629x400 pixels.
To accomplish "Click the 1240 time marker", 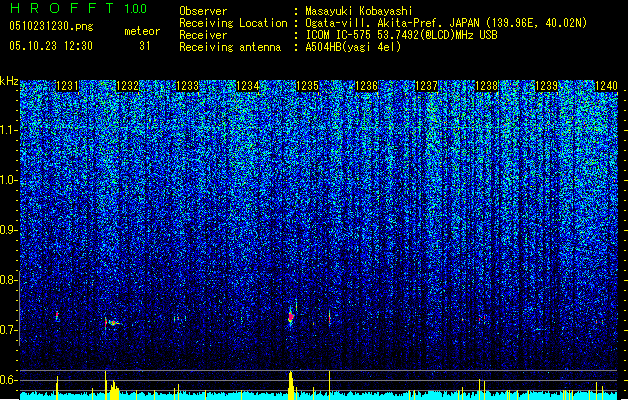I will click(606, 86).
